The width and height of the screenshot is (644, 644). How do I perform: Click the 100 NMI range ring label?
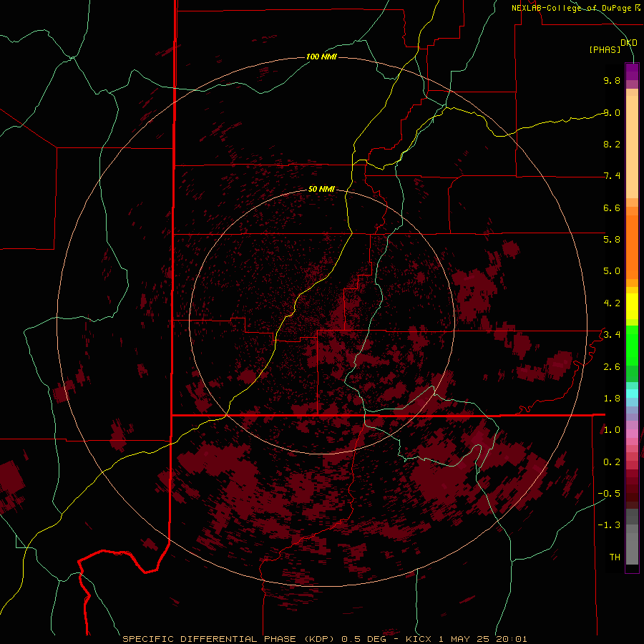[x=321, y=57]
